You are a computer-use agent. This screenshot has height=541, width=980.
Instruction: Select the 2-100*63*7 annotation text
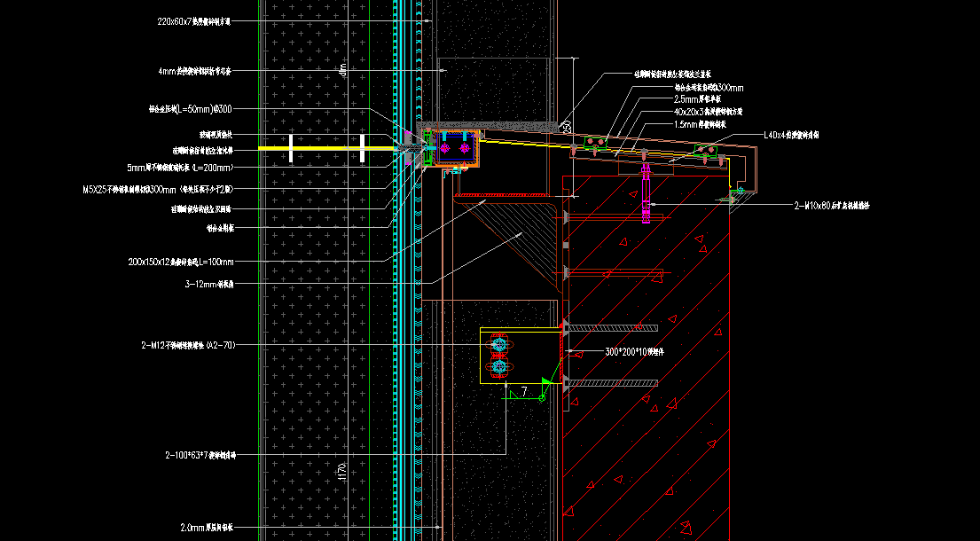pyautogui.click(x=200, y=455)
